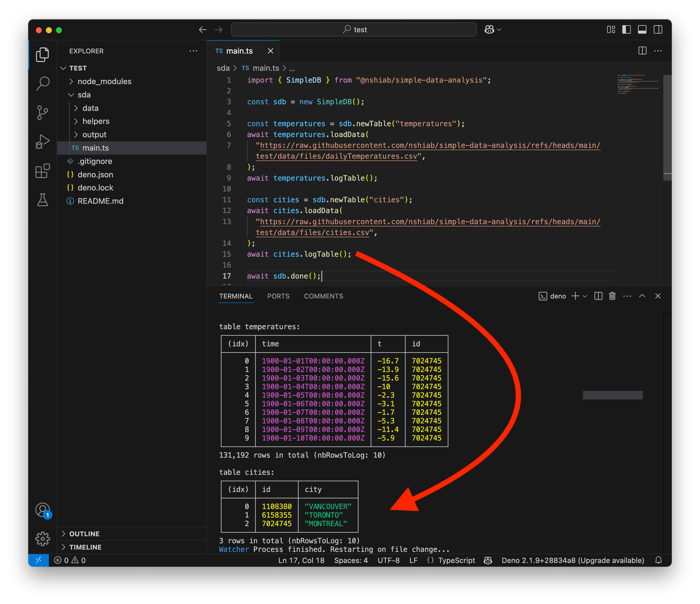700x604 pixels.
Task: Toggle the primary side bar
Action: point(626,30)
